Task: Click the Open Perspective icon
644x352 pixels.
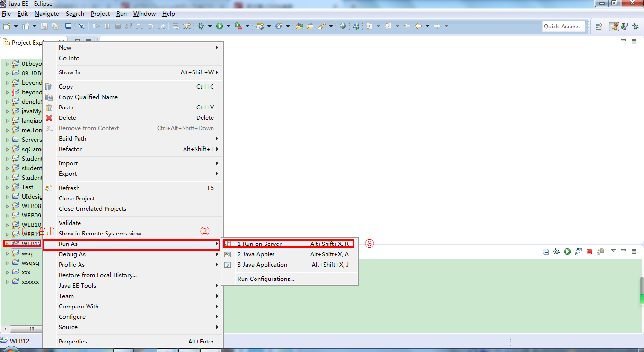Action: 599,27
